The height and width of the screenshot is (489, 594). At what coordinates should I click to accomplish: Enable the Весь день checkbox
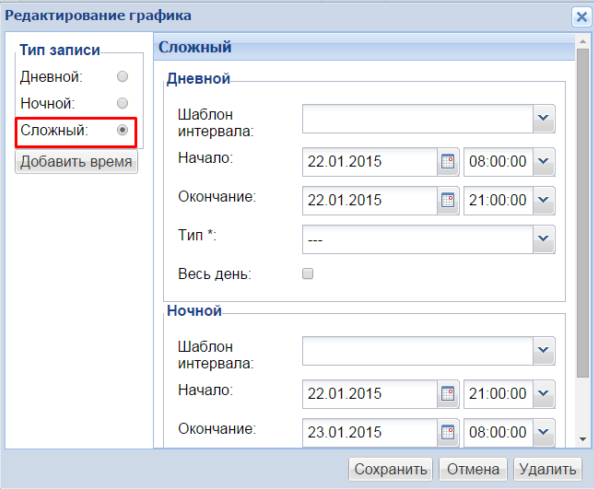308,273
